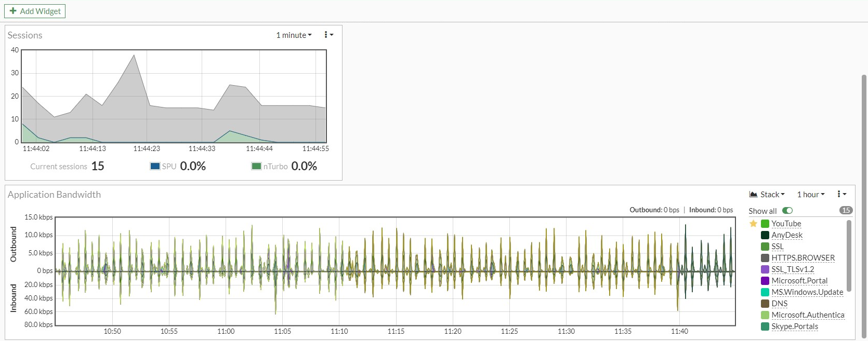
Task: Toggle YouTube series via green swatch
Action: click(765, 224)
